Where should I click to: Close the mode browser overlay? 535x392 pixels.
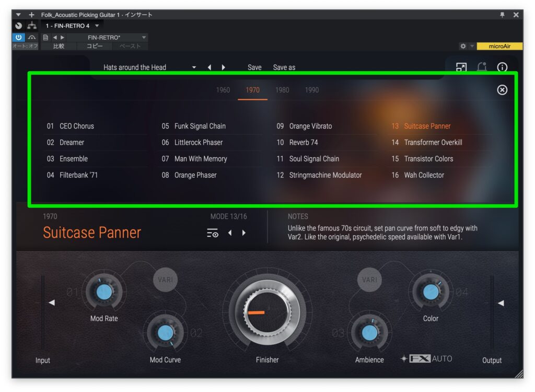pos(502,90)
